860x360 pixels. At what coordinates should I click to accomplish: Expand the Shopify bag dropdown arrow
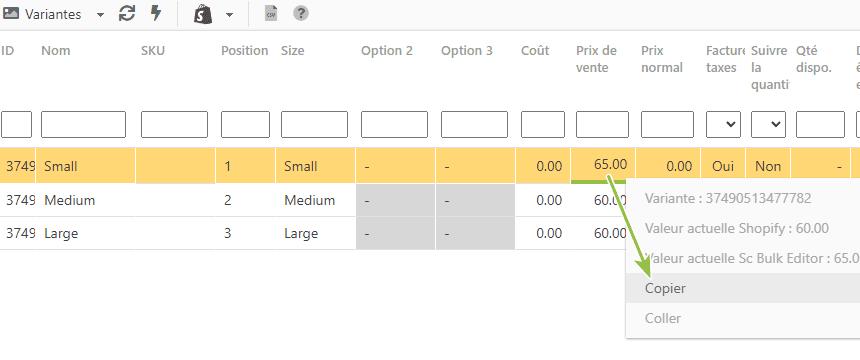coord(229,15)
